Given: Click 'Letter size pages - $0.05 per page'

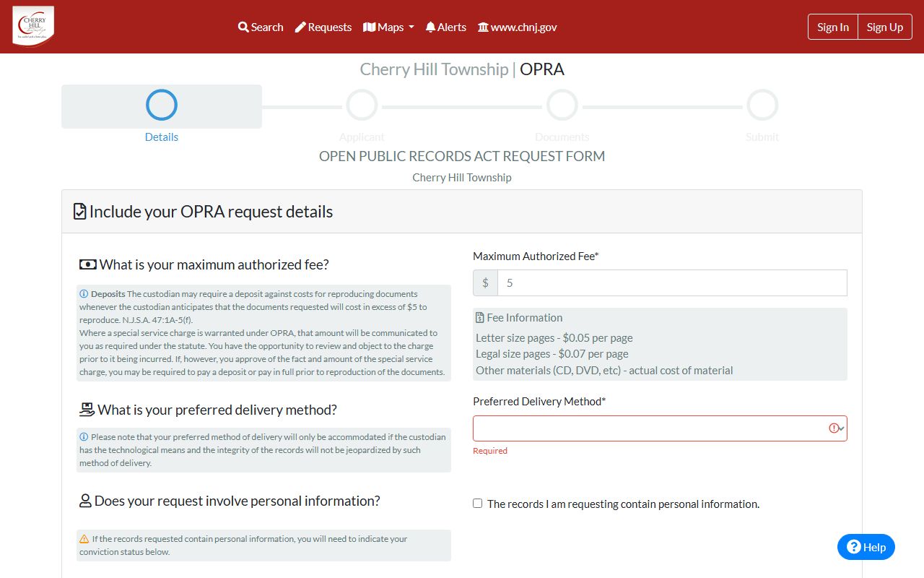Looking at the screenshot, I should [x=554, y=337].
